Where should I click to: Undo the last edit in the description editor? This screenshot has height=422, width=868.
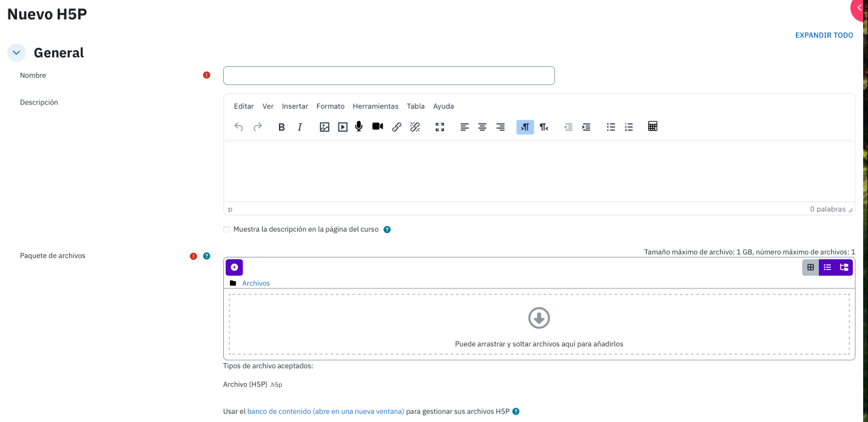pos(239,127)
